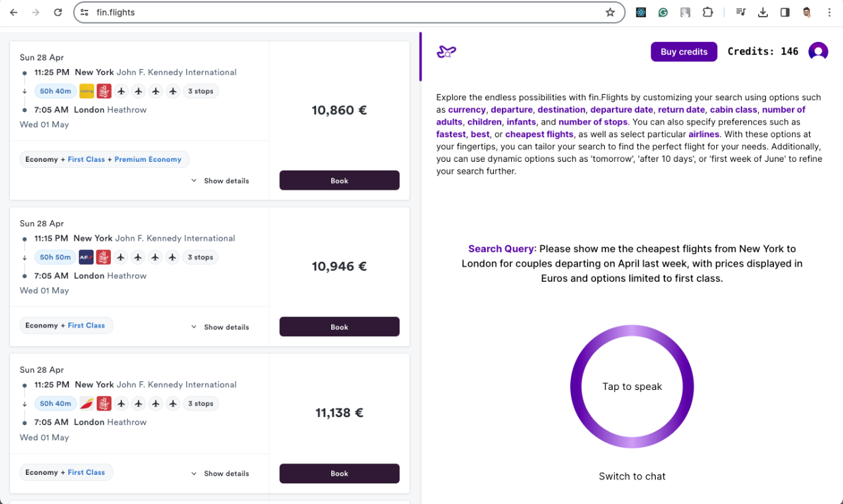This screenshot has height=504, width=843.
Task: Reload the page
Action: pos(58,12)
